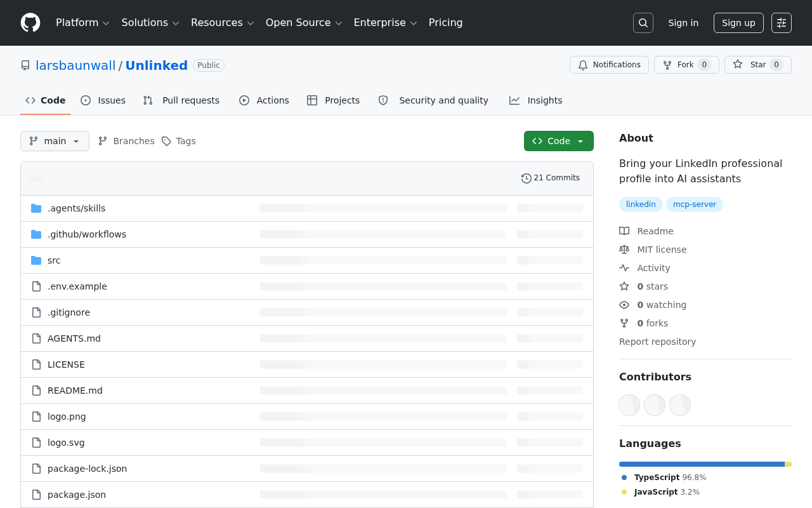
Task: Click the README.md file icon
Action: 36,391
